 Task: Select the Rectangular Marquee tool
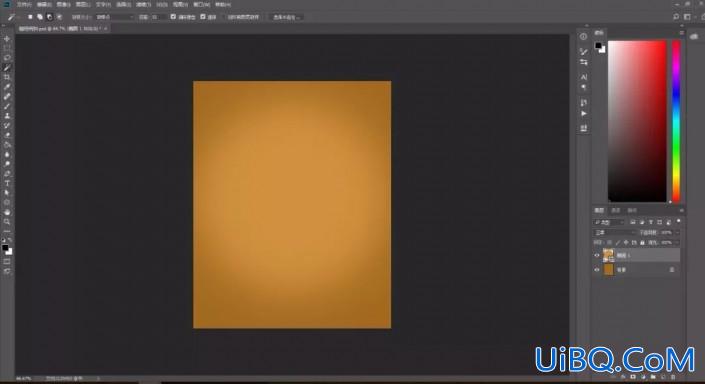(7, 48)
